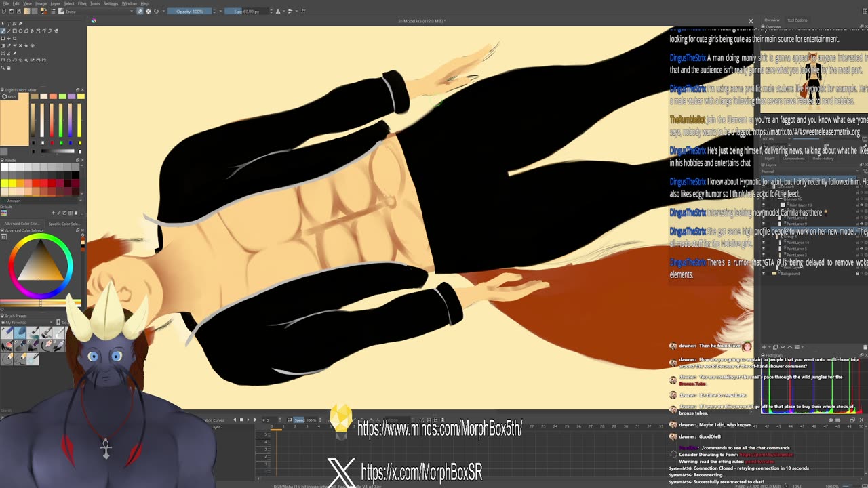Open the layer blend mode Normal dropdown
868x488 pixels.
click(810, 171)
